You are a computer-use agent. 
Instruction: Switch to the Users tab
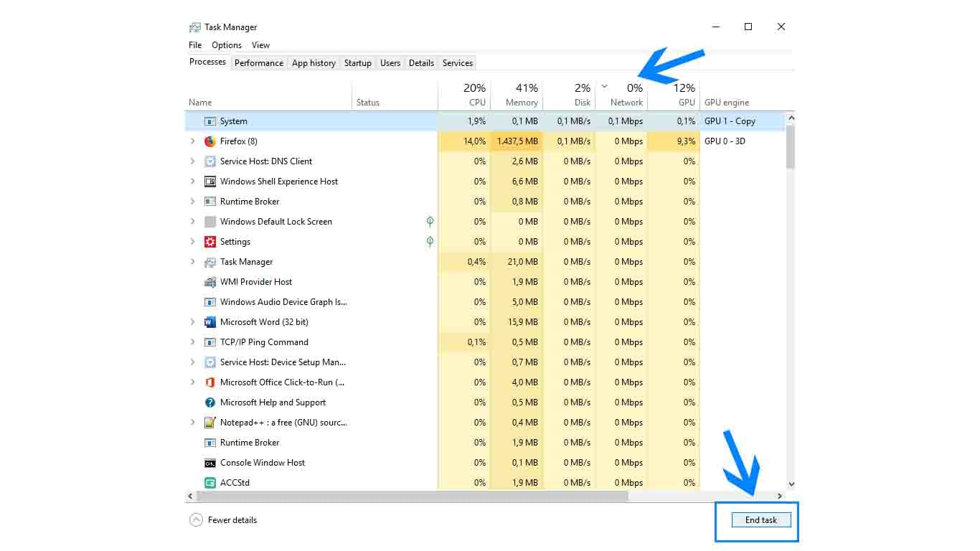point(390,63)
